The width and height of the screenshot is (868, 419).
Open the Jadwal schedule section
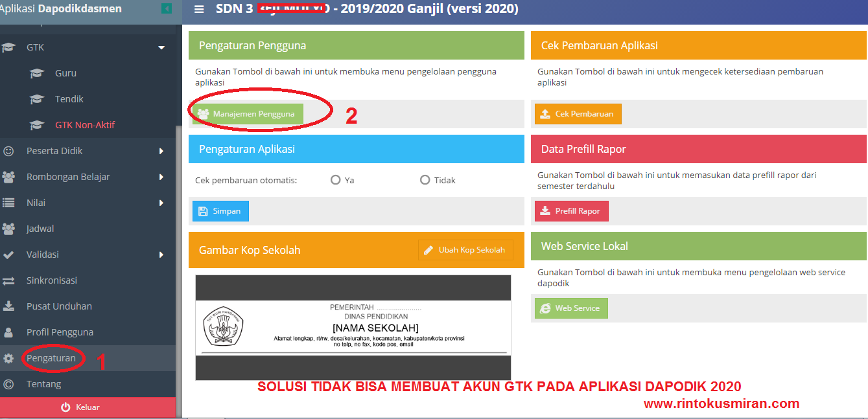[x=9, y=228]
